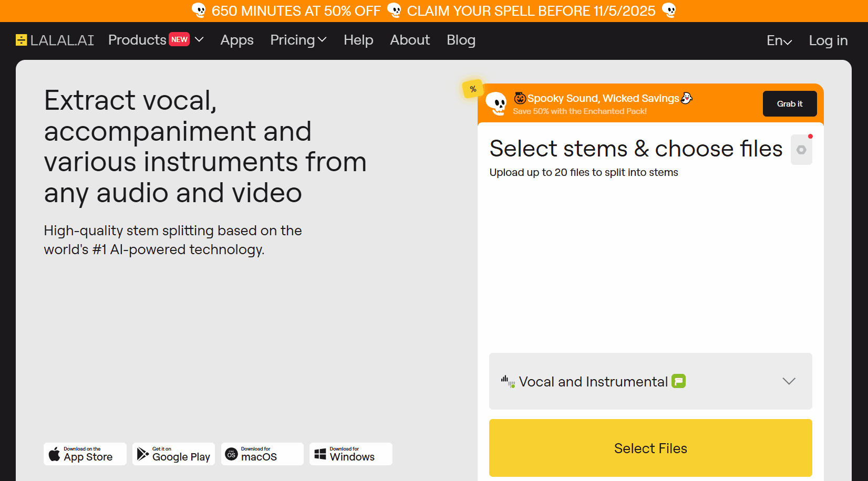
Task: Click the Grab it button
Action: 790,104
